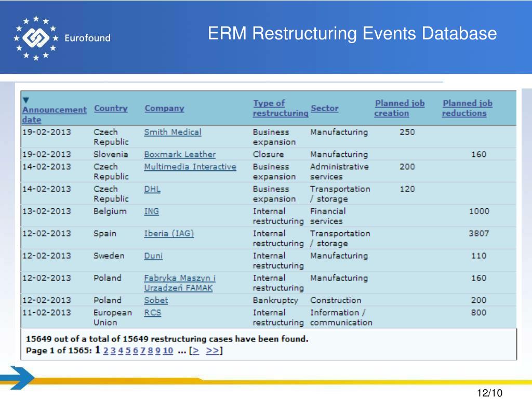Open Fabryka Maszyn i Urządzeń FAMAK link

(x=179, y=283)
